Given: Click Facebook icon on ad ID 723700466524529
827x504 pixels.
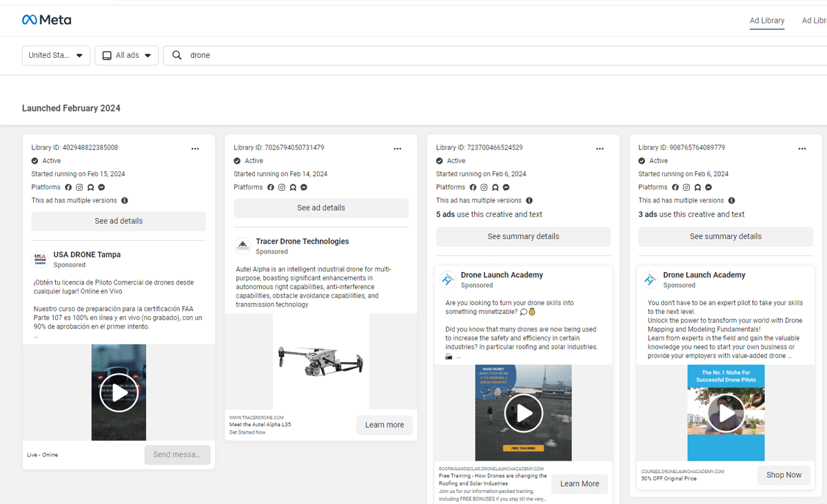Looking at the screenshot, I should [473, 187].
